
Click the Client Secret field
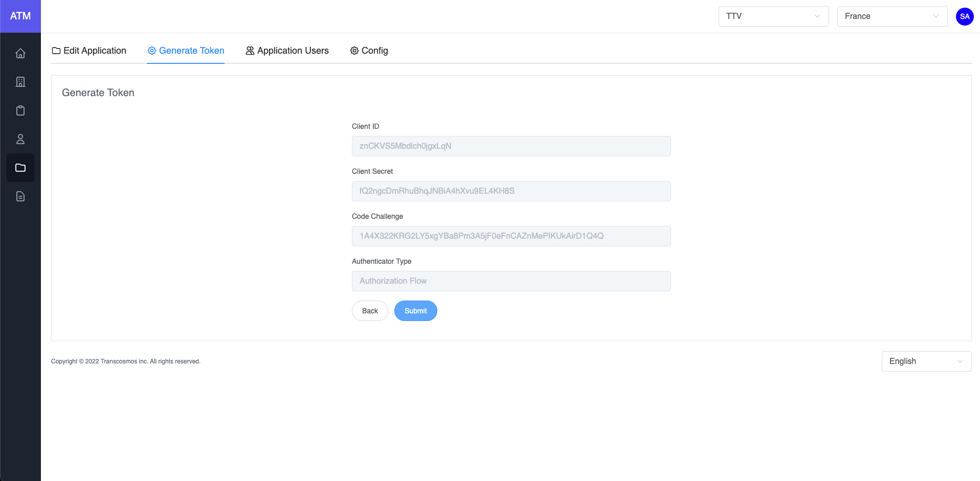coord(511,191)
